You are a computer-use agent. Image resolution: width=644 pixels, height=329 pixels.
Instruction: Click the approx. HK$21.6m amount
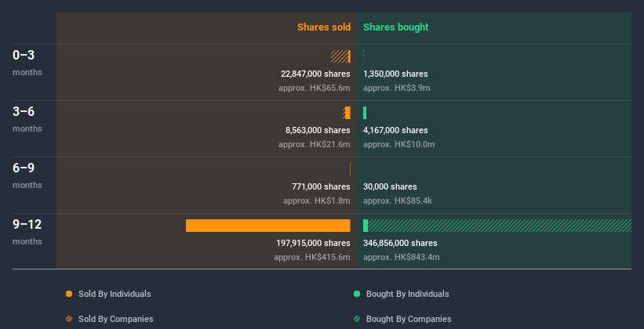click(315, 144)
